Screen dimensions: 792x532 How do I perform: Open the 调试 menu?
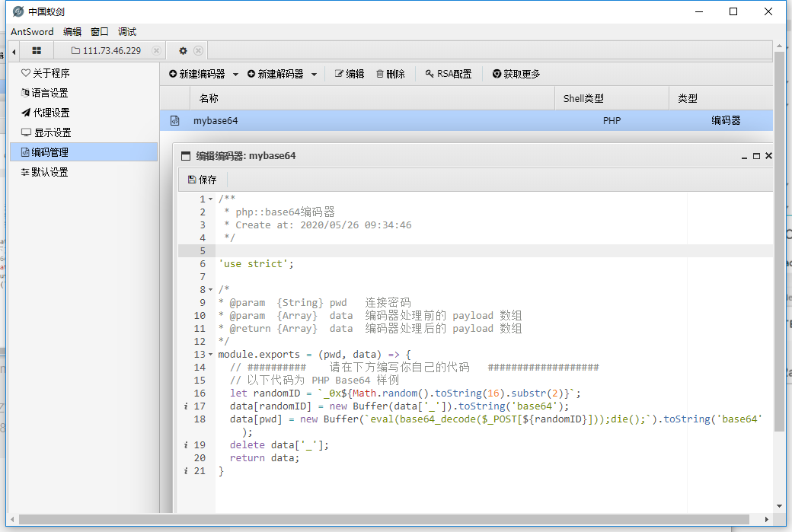[x=126, y=31]
